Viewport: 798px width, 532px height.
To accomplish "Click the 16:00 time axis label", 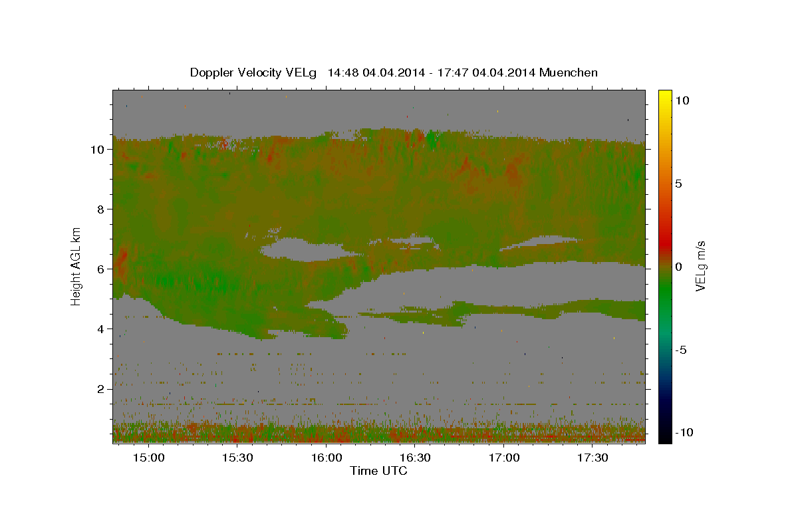I will [x=327, y=458].
